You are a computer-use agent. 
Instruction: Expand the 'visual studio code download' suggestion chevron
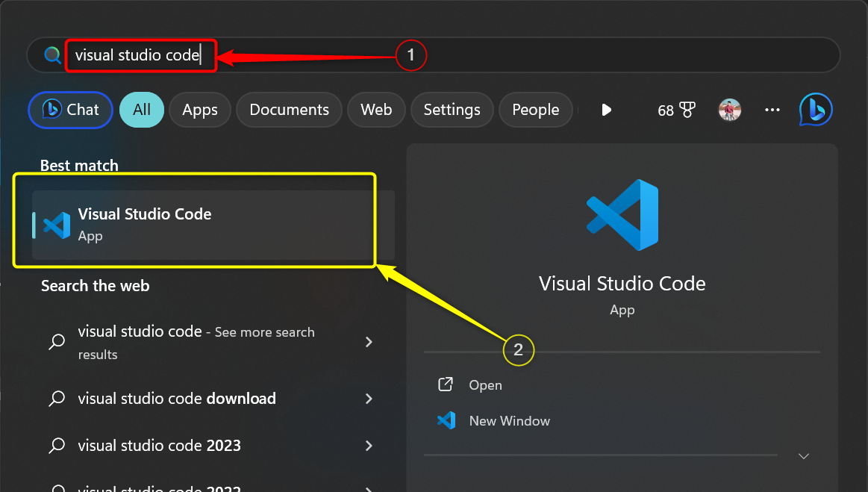tap(369, 399)
